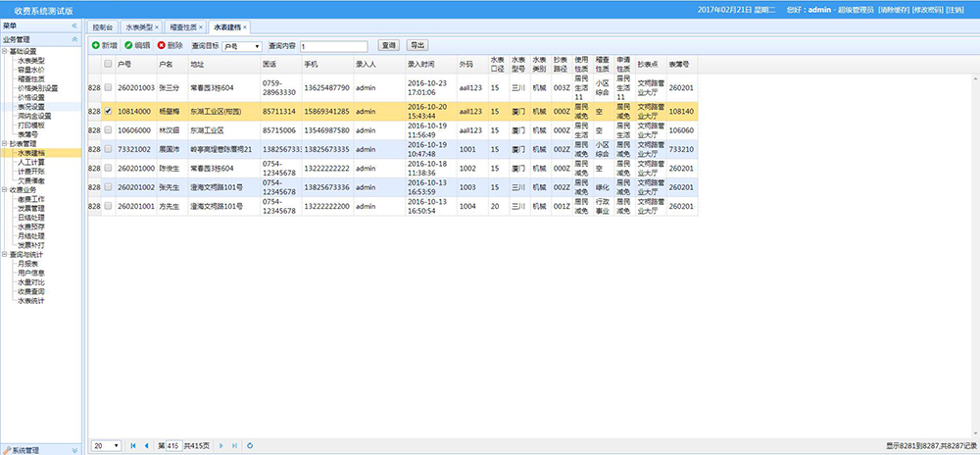Switch to the 水表类型 tab
This screenshot has width=980, height=455.
[x=139, y=27]
